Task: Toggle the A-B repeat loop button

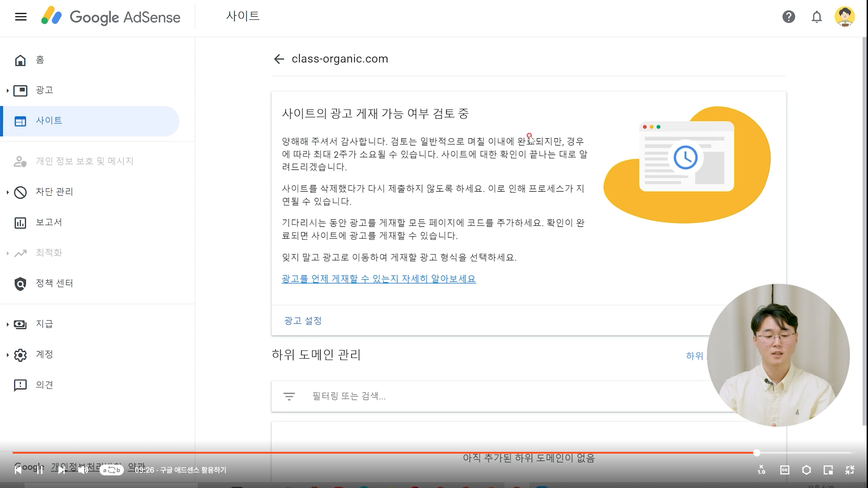Action: click(x=111, y=470)
